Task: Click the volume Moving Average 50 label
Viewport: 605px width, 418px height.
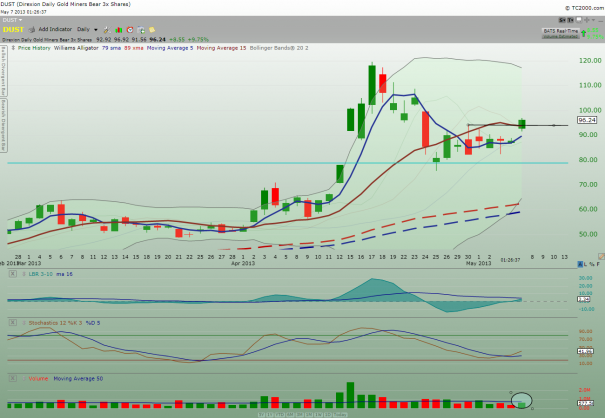Action: tap(78, 379)
